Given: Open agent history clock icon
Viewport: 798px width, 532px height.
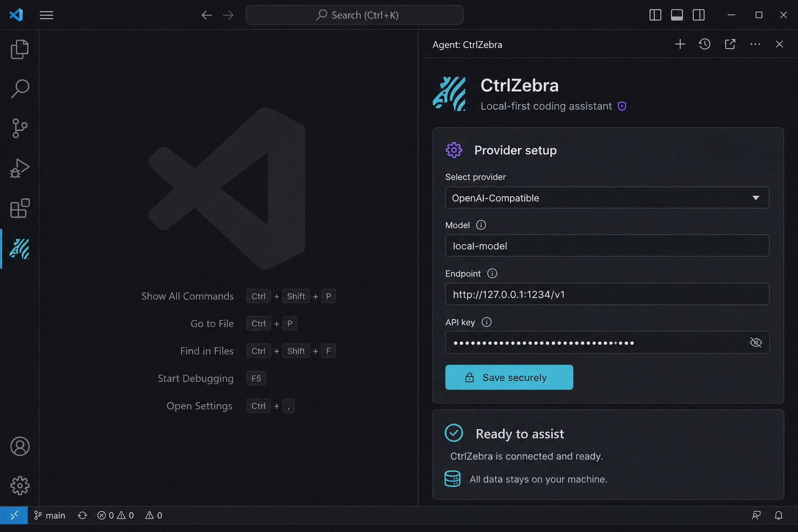Looking at the screenshot, I should tap(704, 44).
